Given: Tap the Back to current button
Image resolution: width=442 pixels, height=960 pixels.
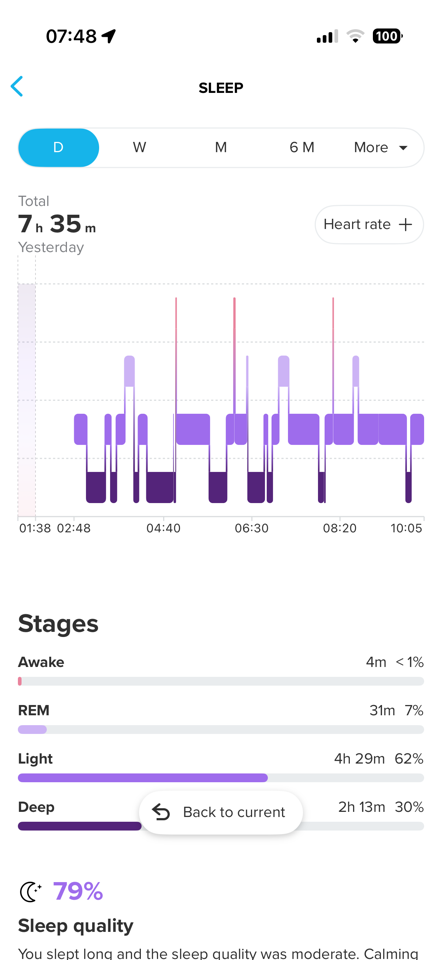Looking at the screenshot, I should coord(221,812).
